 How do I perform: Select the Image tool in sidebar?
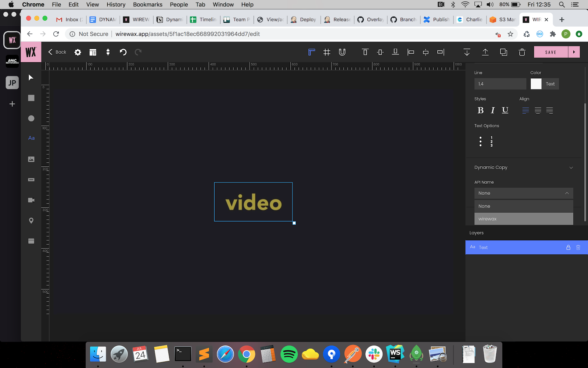point(31,159)
